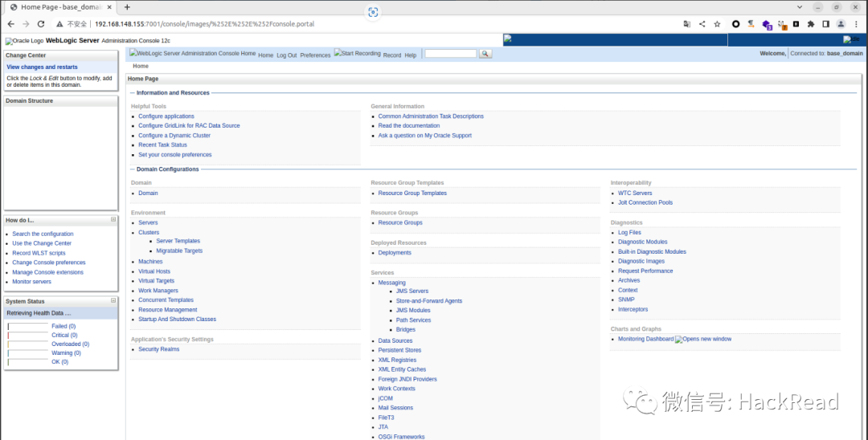Image resolution: width=868 pixels, height=440 pixels.
Task: Open Startup And Shutdown Classes
Action: point(177,319)
